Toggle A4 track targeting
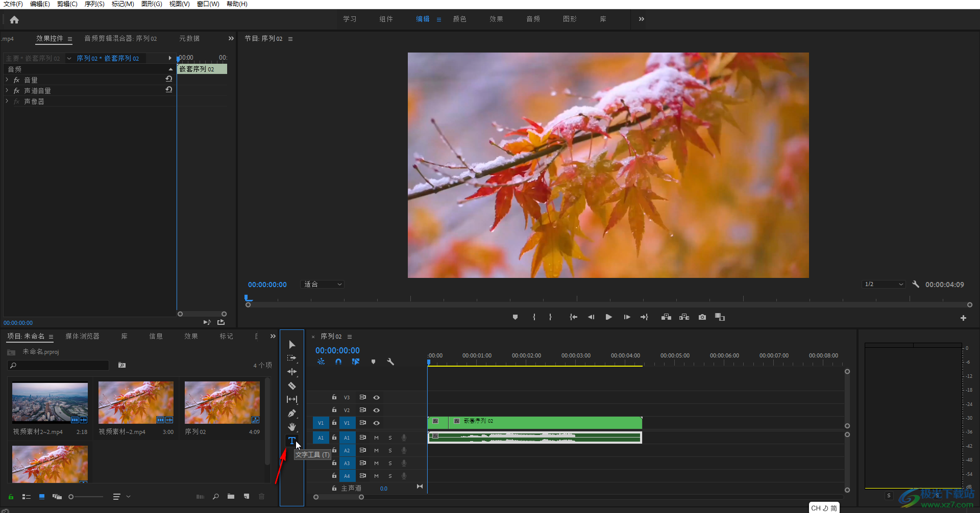Image resolution: width=980 pixels, height=513 pixels. (x=347, y=476)
